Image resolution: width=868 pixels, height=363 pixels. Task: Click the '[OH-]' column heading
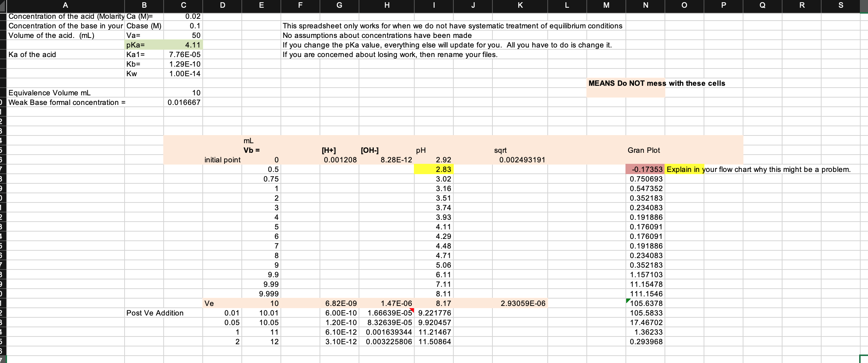(387, 150)
